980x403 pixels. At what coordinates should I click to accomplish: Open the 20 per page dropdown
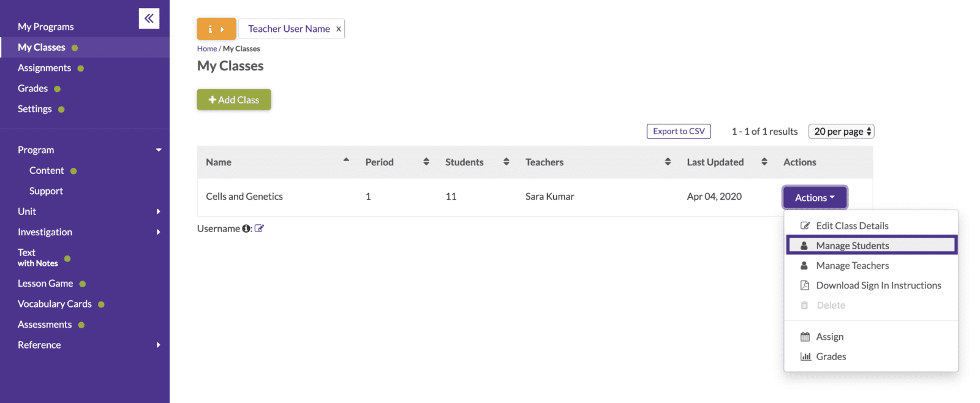click(841, 132)
